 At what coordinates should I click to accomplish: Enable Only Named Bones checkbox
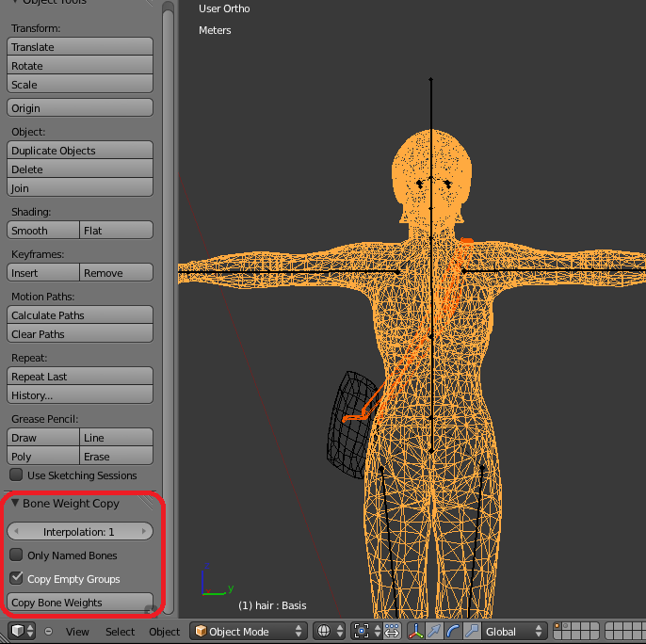[16, 555]
